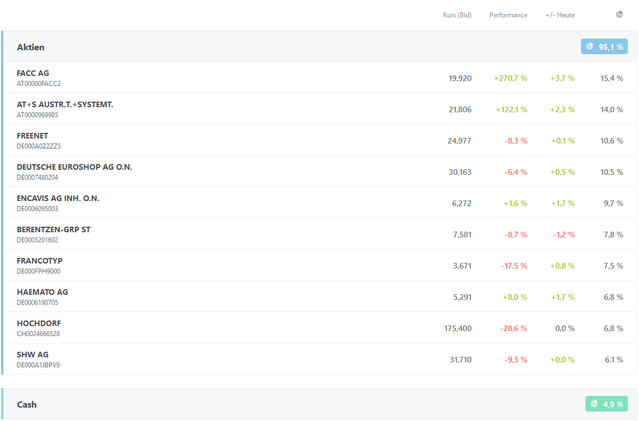Select ISIN DE0005201602 text
The height and width of the screenshot is (421, 639).
pyautogui.click(x=37, y=240)
